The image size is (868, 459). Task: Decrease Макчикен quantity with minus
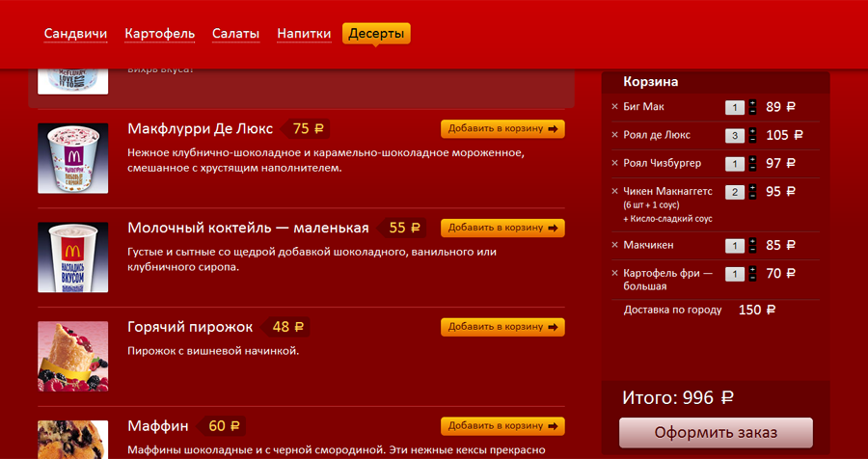752,249
